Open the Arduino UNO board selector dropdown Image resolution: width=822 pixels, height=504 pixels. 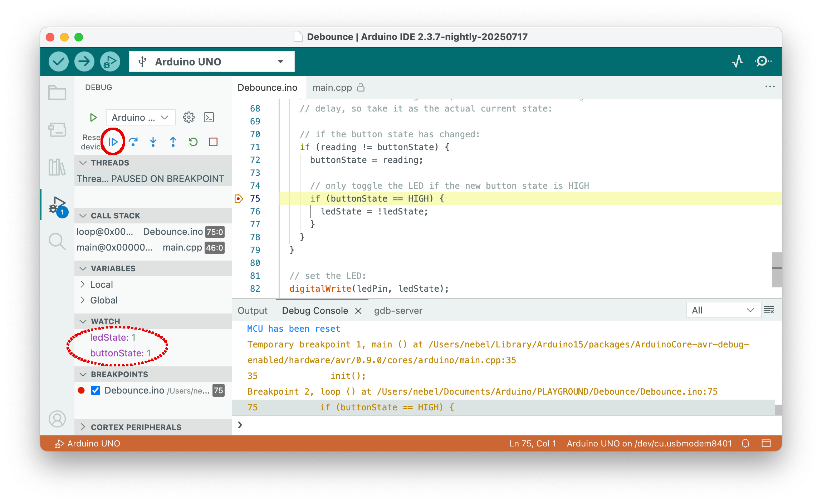click(x=211, y=61)
